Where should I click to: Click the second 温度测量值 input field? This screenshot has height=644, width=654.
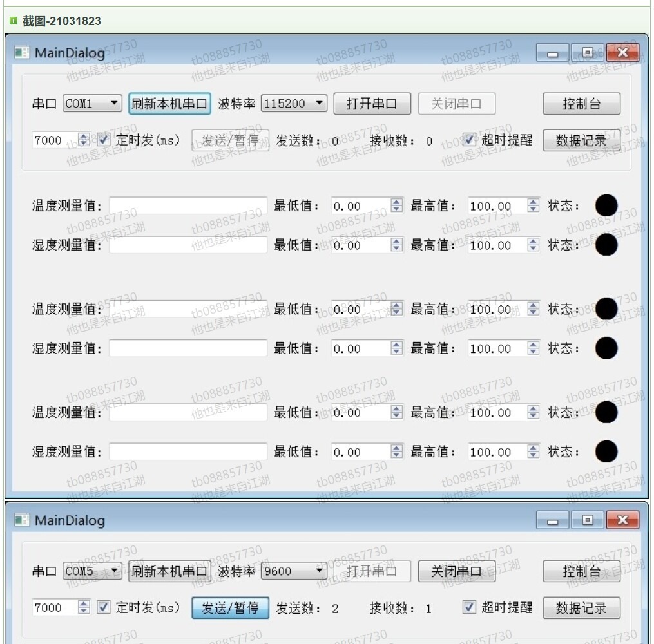point(188,309)
